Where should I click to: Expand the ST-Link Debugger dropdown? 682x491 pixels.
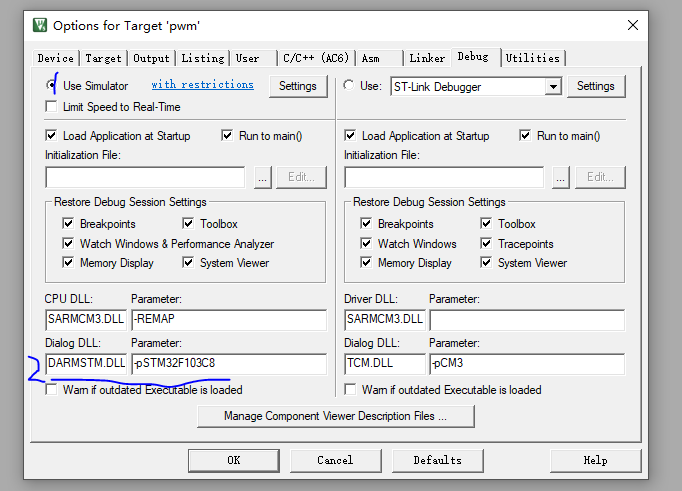553,87
